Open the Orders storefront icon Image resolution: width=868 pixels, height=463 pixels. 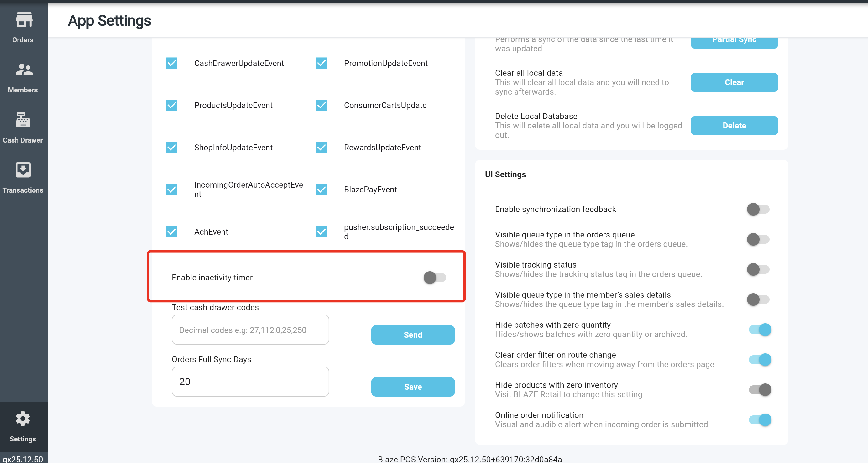point(24,20)
